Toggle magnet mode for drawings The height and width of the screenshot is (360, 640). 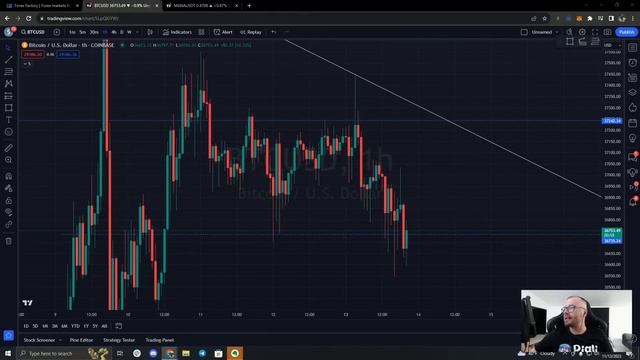pyautogui.click(x=8, y=176)
